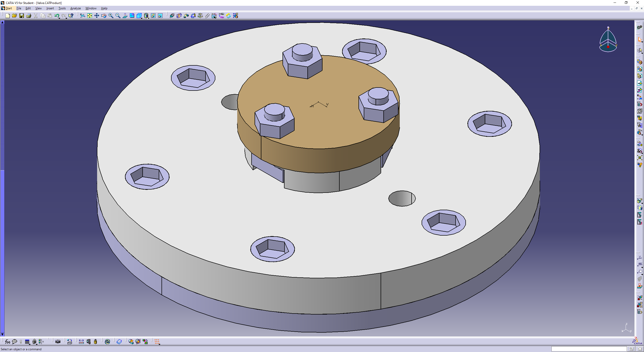Screen dimensions: 644x352
Task: Open the Formula f(x) tool
Action: pyautogui.click(x=8, y=342)
